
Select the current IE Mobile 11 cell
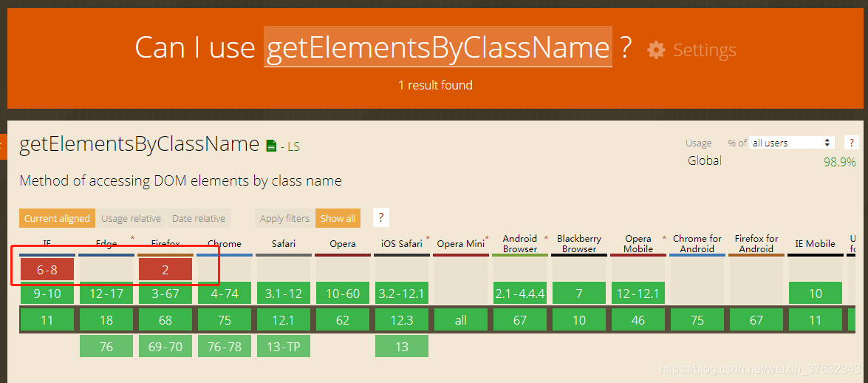point(816,320)
